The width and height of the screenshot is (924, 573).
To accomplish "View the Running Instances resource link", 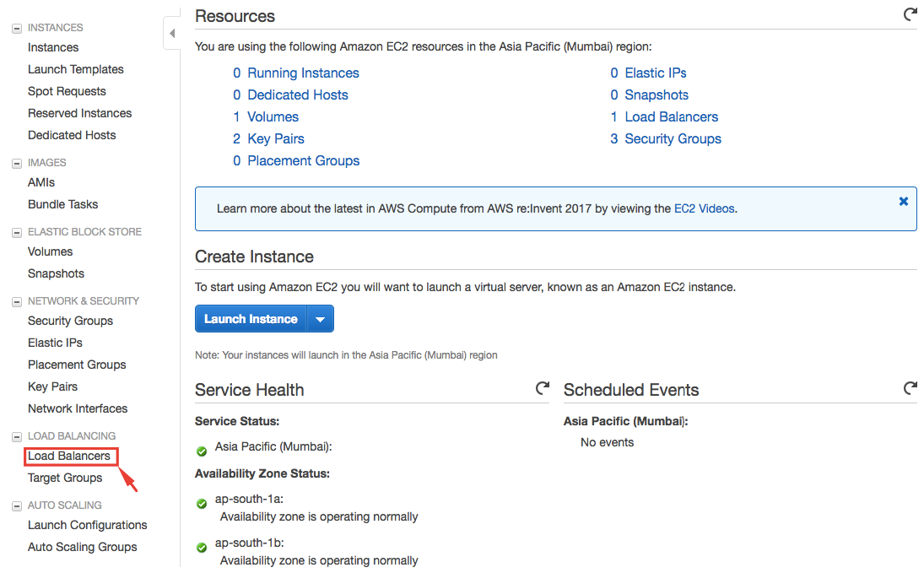I will 303,73.
